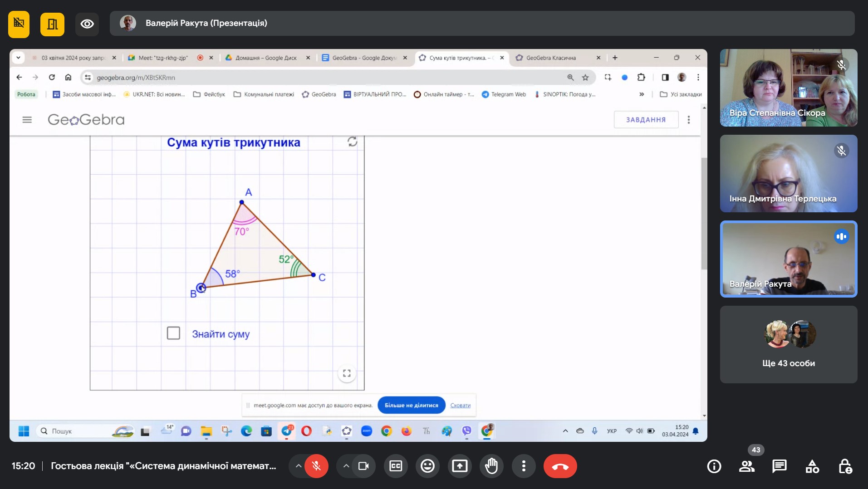The width and height of the screenshot is (868, 489).
Task: Click triangle vertex A point
Action: [242, 202]
